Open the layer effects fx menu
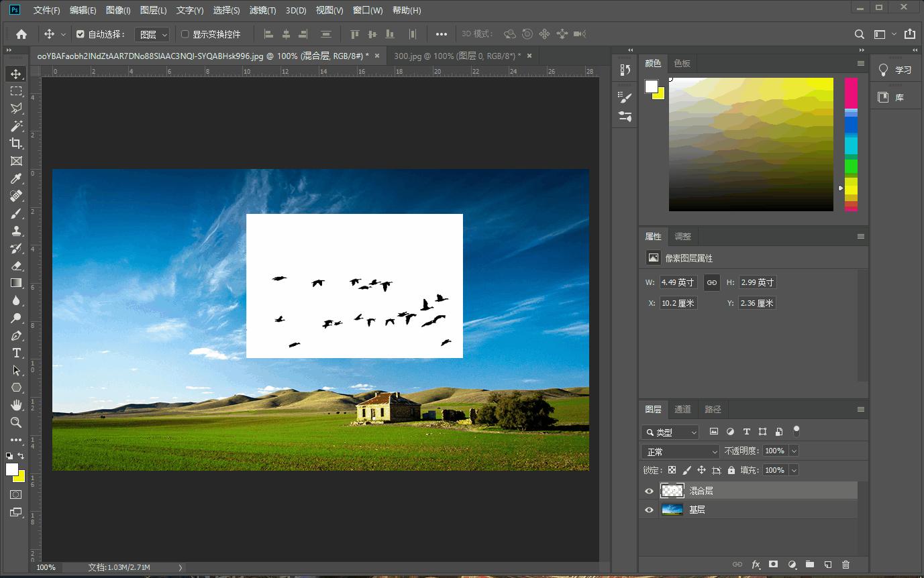The height and width of the screenshot is (578, 924). point(756,565)
